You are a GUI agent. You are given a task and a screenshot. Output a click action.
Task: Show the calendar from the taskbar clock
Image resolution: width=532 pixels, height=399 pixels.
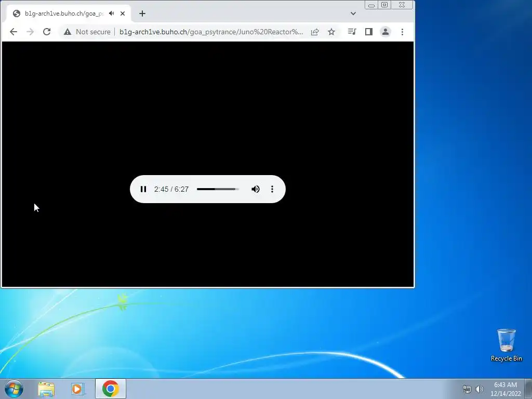point(506,389)
